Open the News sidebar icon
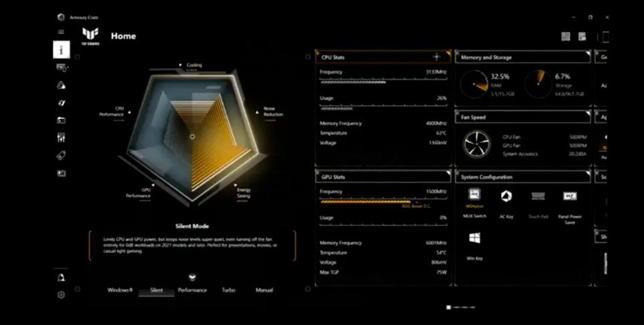The width and height of the screenshot is (644, 325). (61, 173)
